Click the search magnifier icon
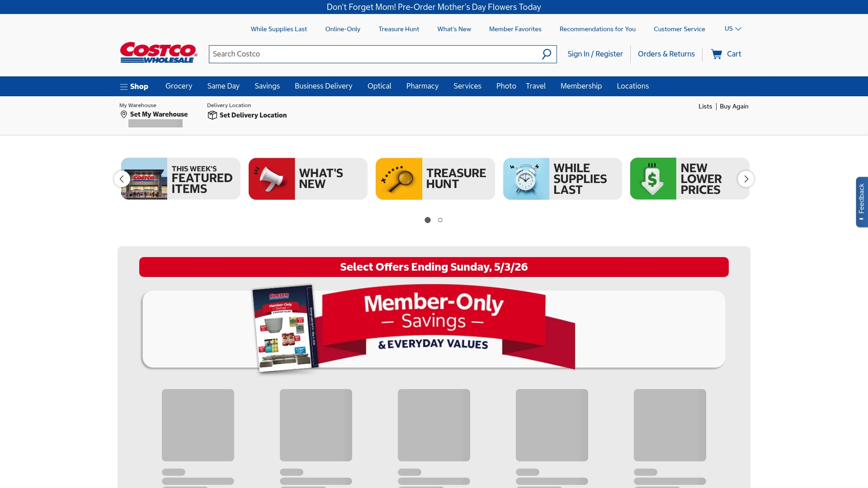This screenshot has height=488, width=868. pos(547,54)
